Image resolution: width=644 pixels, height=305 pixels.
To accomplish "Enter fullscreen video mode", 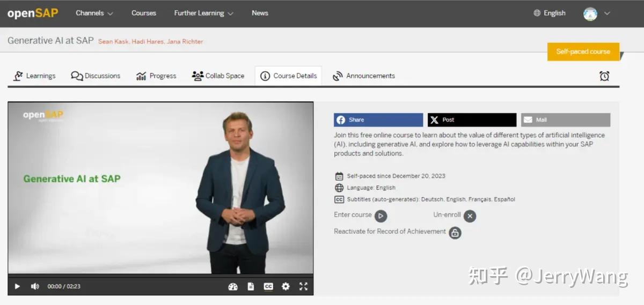I will click(x=303, y=287).
